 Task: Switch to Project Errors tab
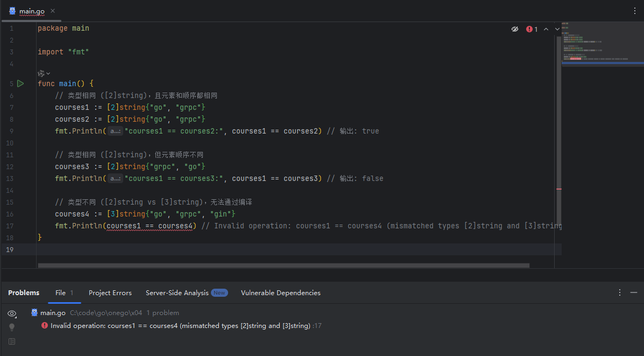coord(110,292)
